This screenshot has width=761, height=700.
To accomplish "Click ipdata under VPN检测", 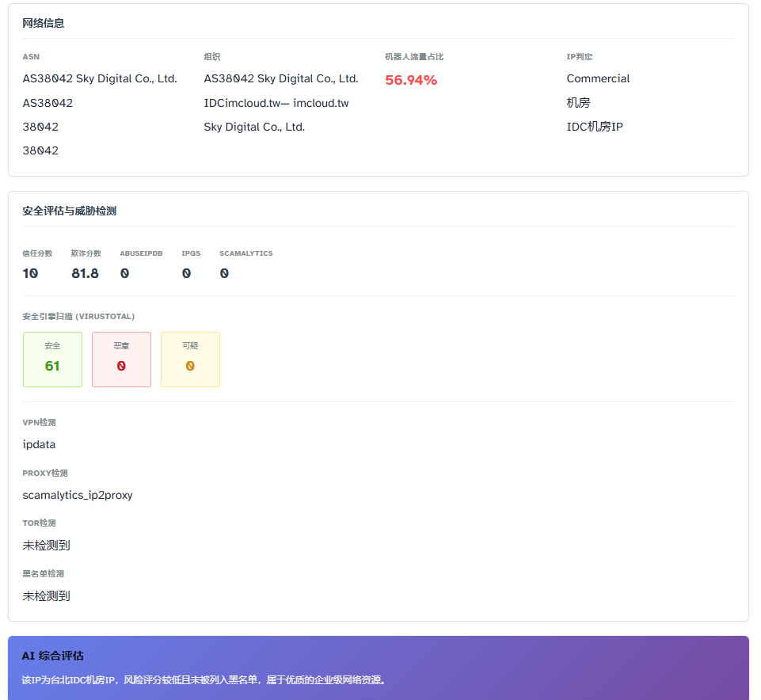I will coord(39,444).
